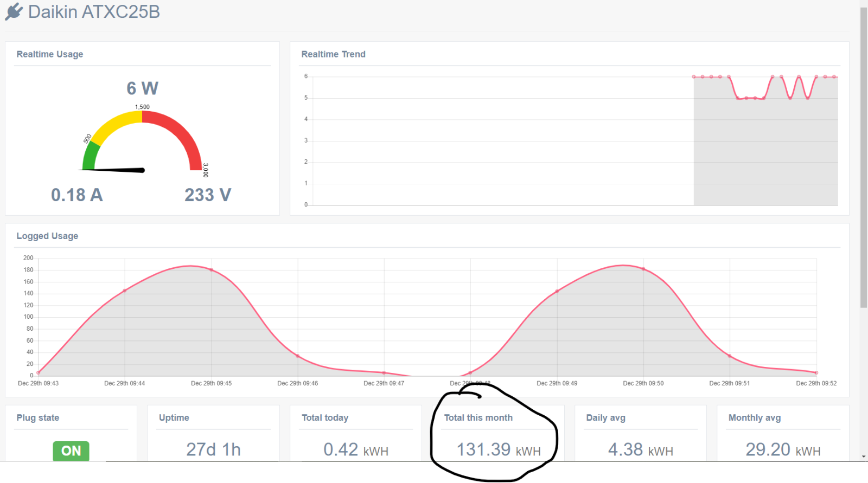The height and width of the screenshot is (483, 868).
Task: Click the Dec 29th 09:50 axis label
Action: (x=643, y=383)
